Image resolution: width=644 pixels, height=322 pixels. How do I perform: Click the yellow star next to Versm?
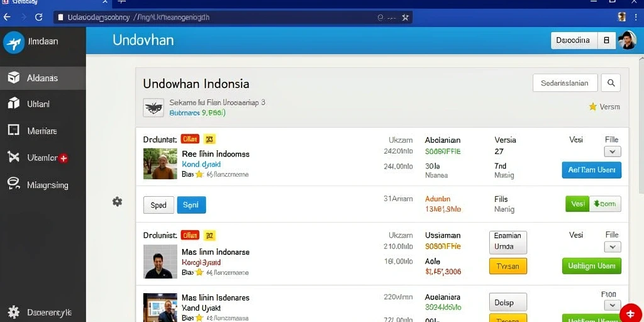point(592,107)
